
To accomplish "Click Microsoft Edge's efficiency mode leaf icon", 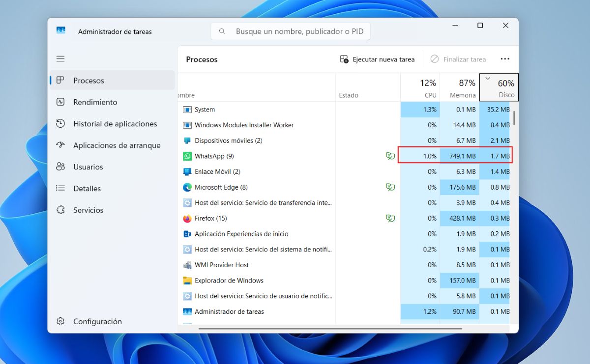I will tap(390, 187).
